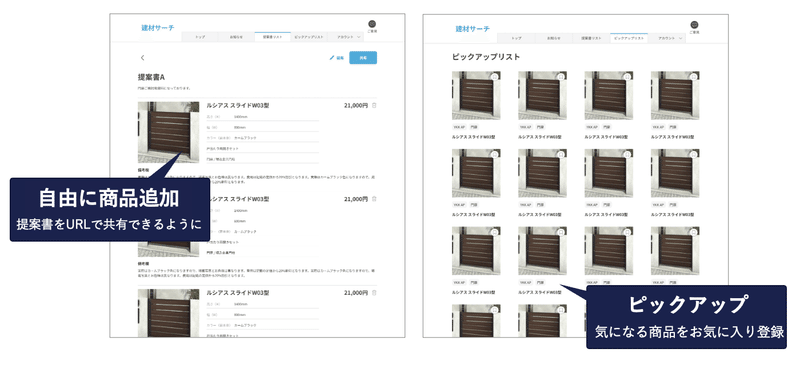Click the 提案書A heading
The image size is (800, 369).
151,77
